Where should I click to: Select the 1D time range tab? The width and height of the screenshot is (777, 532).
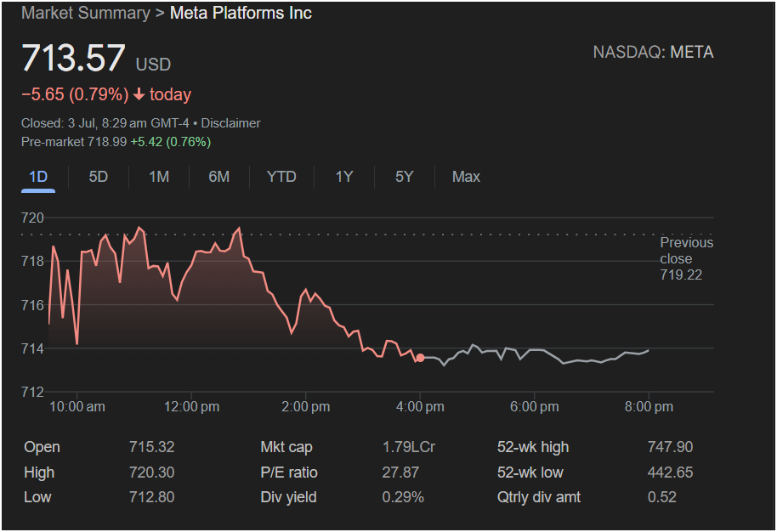pyautogui.click(x=38, y=177)
